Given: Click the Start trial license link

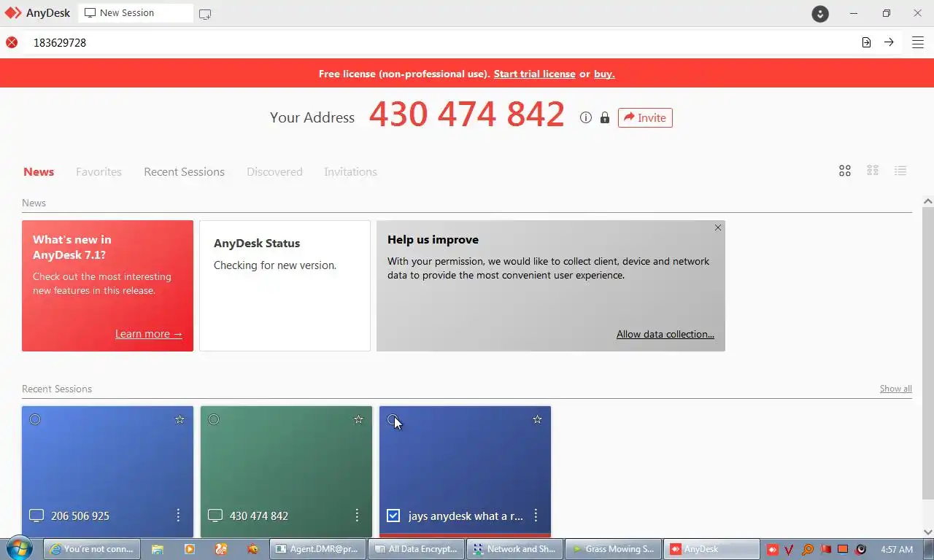Looking at the screenshot, I should pos(534,74).
